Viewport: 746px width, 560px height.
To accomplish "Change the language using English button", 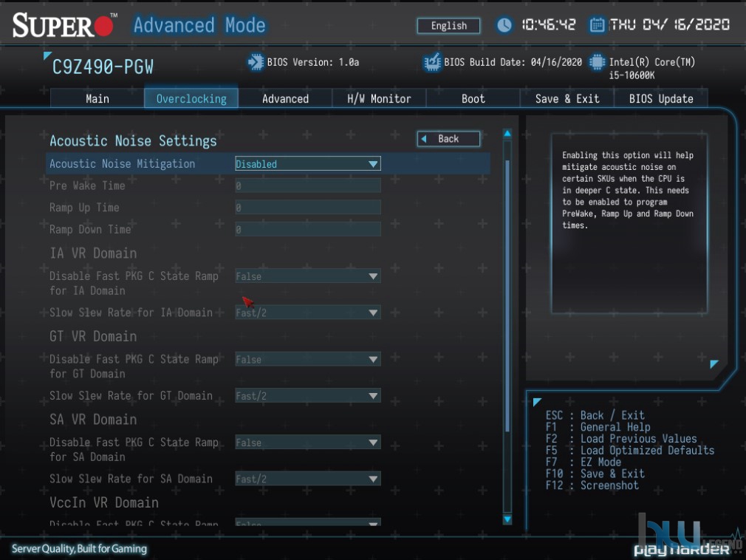I will click(x=448, y=26).
